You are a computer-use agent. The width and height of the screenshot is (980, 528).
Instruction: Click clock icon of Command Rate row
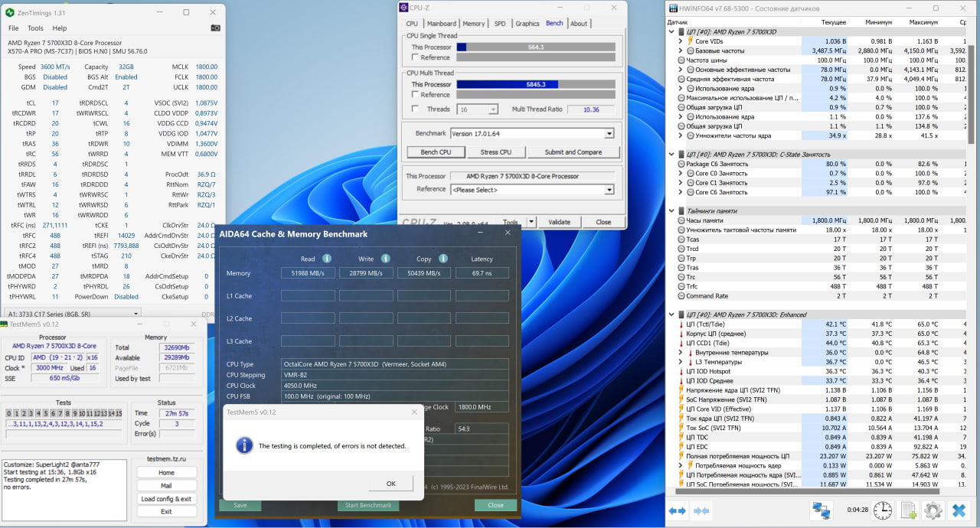tap(681, 296)
